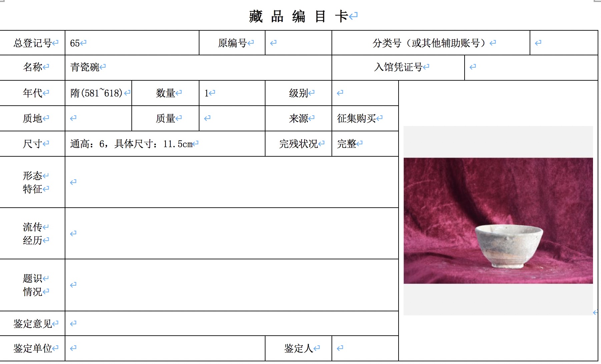This screenshot has width=601, height=364.
Task: Click the 级别 label cell
Action: pyautogui.click(x=298, y=93)
